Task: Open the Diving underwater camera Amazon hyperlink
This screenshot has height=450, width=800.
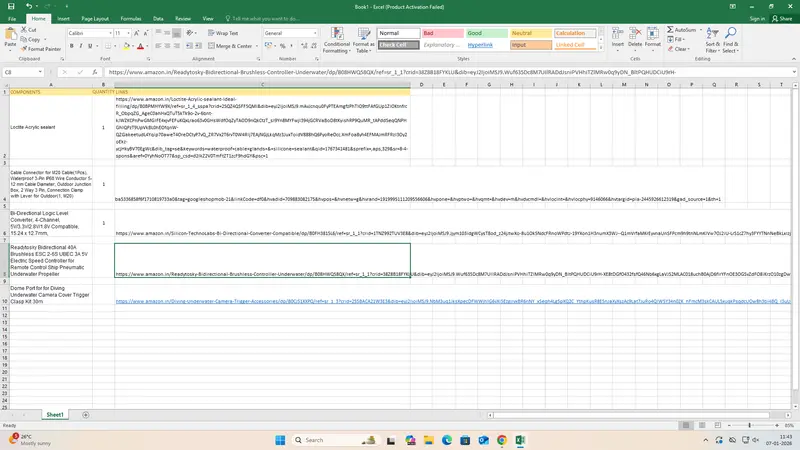Action: (x=453, y=302)
